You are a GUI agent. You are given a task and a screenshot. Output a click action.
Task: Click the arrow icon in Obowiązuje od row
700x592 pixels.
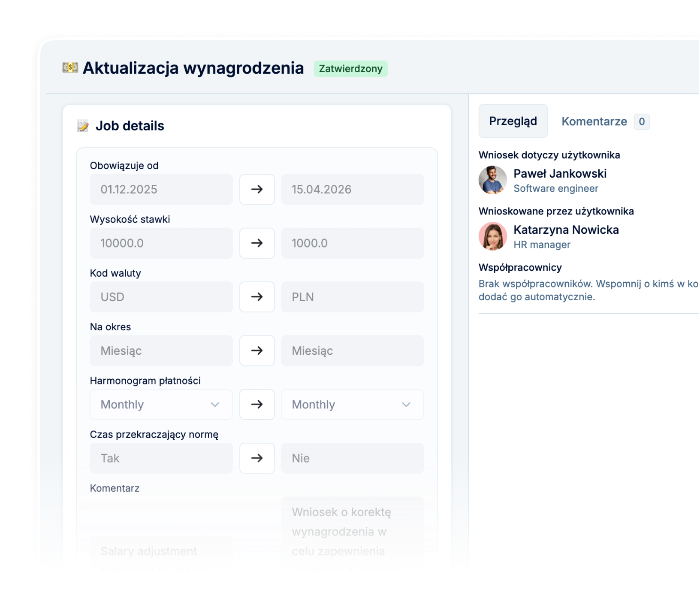[x=257, y=189]
